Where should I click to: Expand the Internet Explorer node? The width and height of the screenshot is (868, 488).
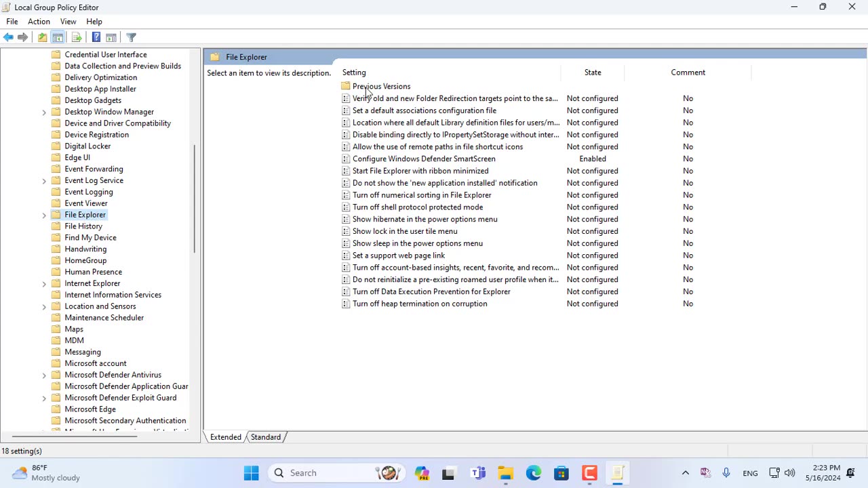44,284
